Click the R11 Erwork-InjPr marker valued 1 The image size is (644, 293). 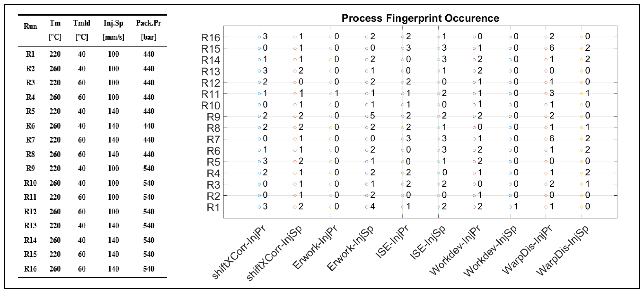coord(331,94)
